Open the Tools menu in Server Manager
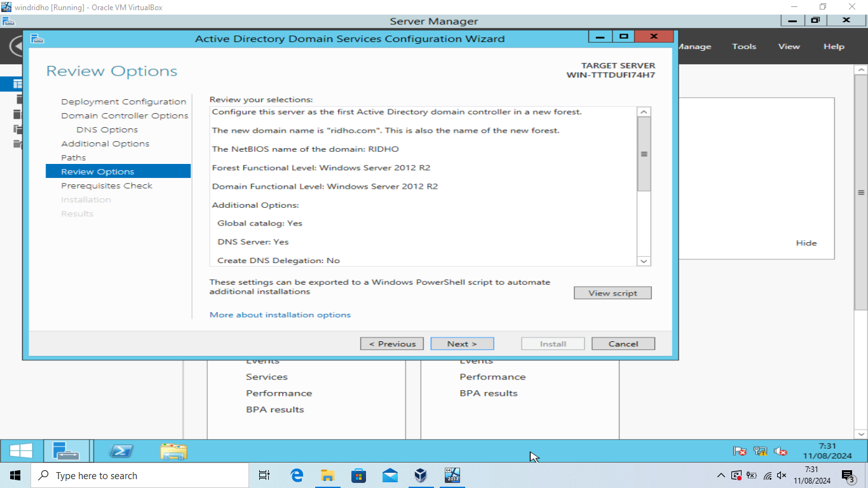The width and height of the screenshot is (868, 488). point(744,46)
